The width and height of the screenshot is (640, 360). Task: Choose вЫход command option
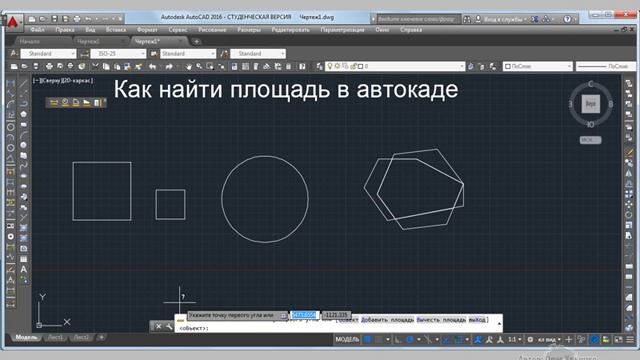tap(477, 320)
